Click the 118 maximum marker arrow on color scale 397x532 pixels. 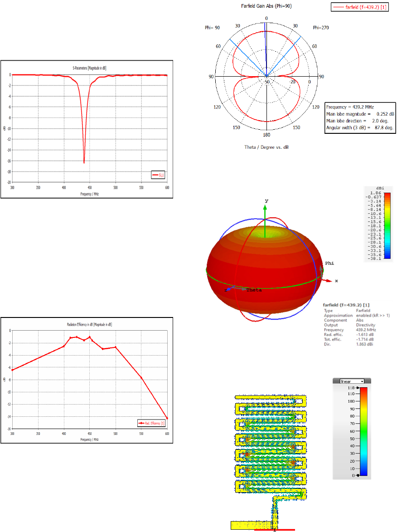point(357,388)
